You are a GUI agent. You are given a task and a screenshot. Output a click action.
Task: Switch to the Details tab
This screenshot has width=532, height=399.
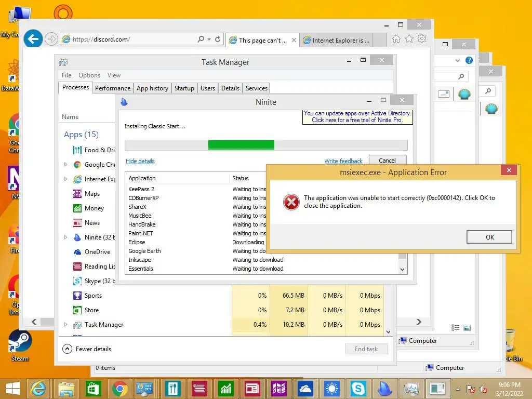click(x=230, y=88)
